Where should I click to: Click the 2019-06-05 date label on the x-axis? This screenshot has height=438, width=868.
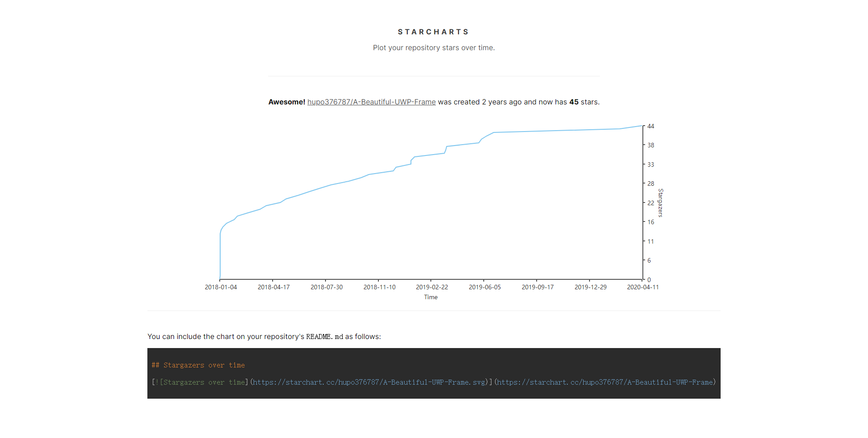click(485, 287)
